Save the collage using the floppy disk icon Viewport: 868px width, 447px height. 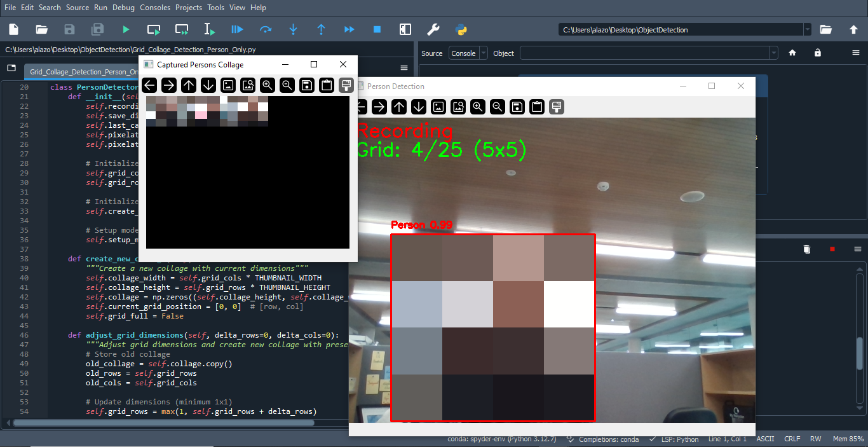click(x=306, y=85)
